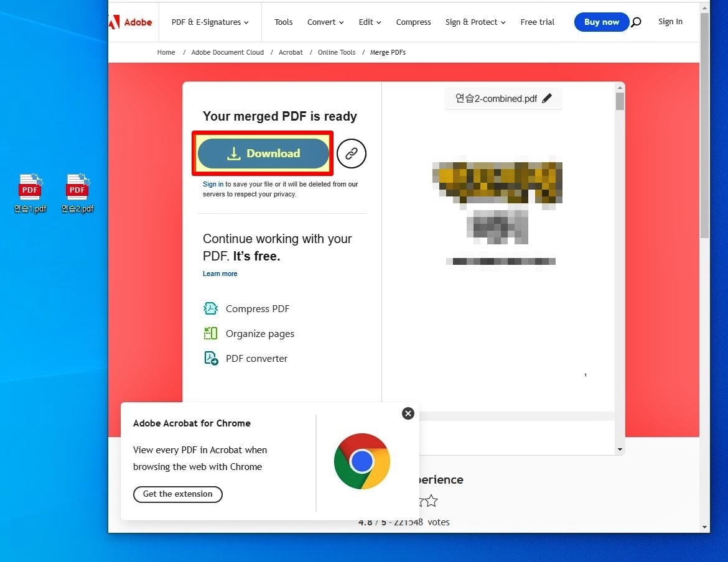The width and height of the screenshot is (728, 562).
Task: Click Merge PDFs breadcrumb
Action: [388, 52]
